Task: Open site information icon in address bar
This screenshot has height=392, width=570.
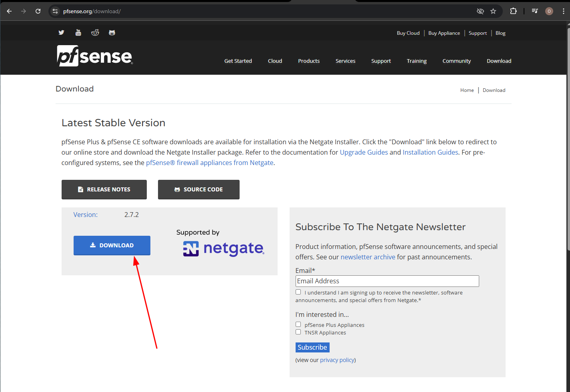Action: pyautogui.click(x=56, y=11)
